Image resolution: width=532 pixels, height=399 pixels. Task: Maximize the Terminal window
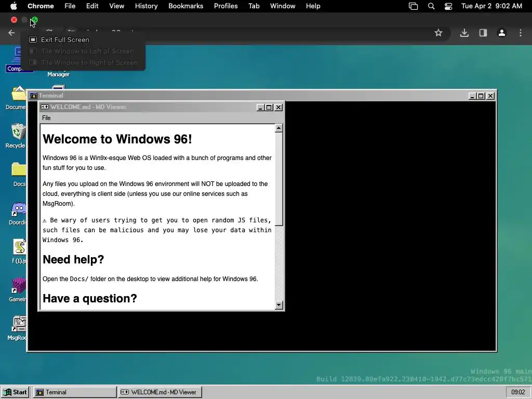tap(481, 96)
